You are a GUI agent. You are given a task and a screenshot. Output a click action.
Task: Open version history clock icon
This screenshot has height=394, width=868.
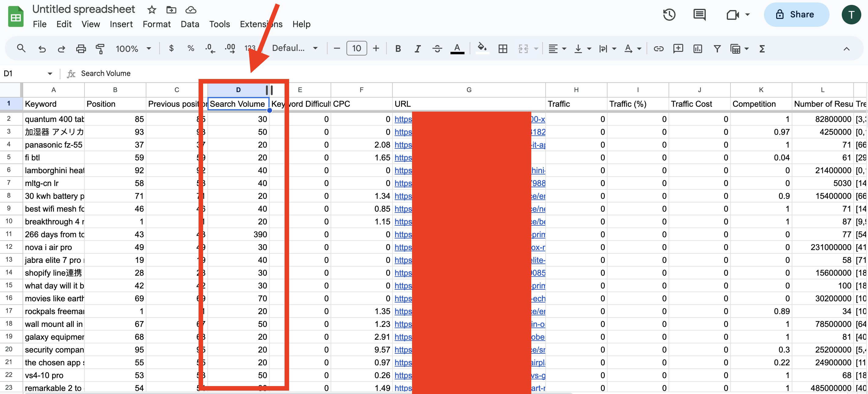[x=669, y=15]
